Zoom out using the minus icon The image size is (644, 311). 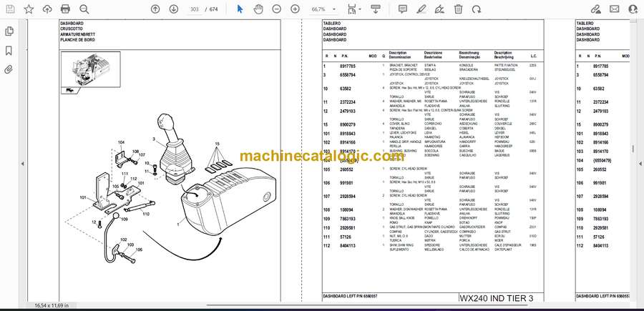point(277,9)
